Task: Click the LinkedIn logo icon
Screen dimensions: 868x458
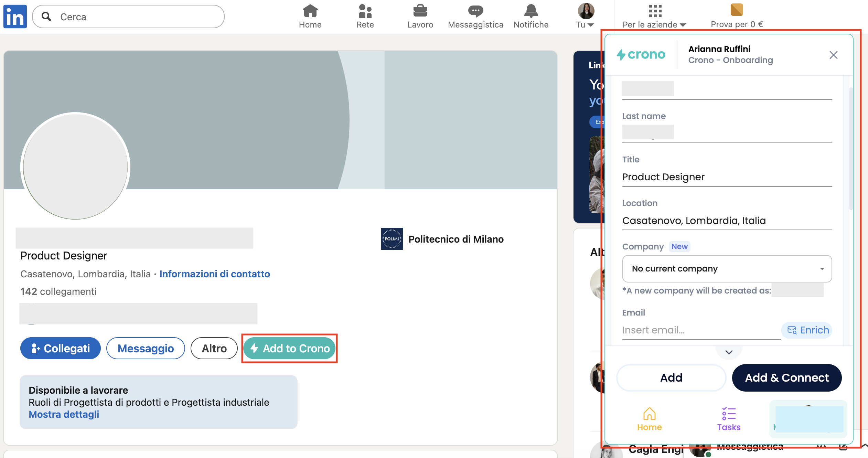Action: (15, 16)
